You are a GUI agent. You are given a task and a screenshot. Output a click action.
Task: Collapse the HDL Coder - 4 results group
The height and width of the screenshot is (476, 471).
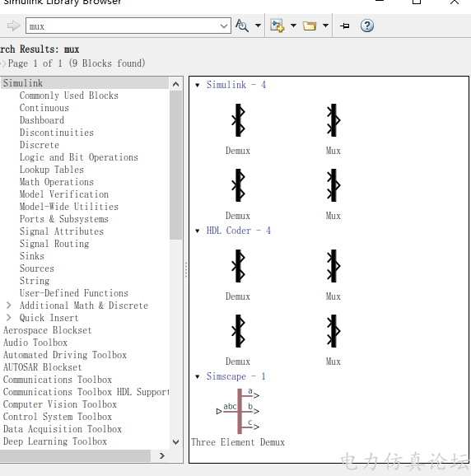[198, 231]
